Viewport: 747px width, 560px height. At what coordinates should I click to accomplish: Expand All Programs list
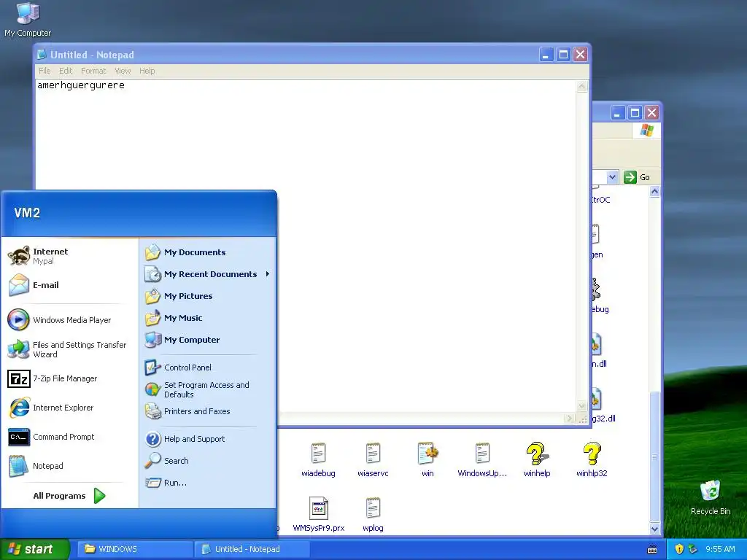[69, 496]
